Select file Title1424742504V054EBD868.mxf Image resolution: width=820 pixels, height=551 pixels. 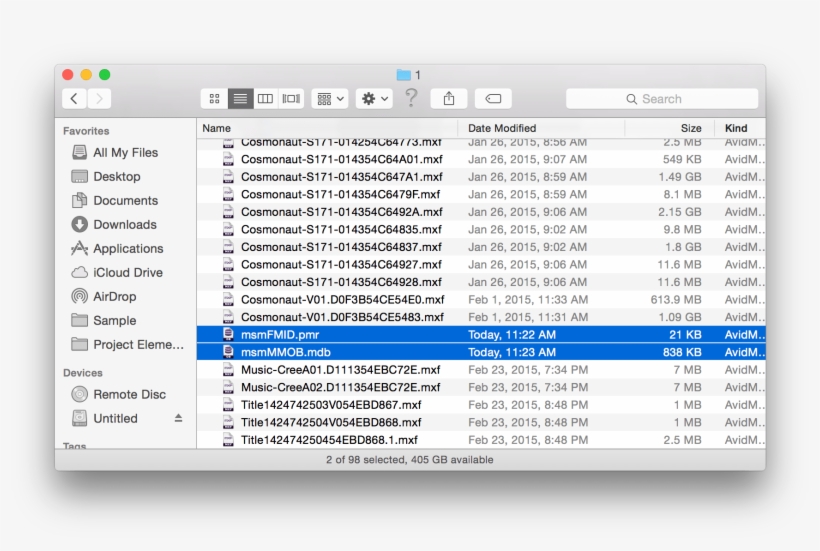[481, 422]
